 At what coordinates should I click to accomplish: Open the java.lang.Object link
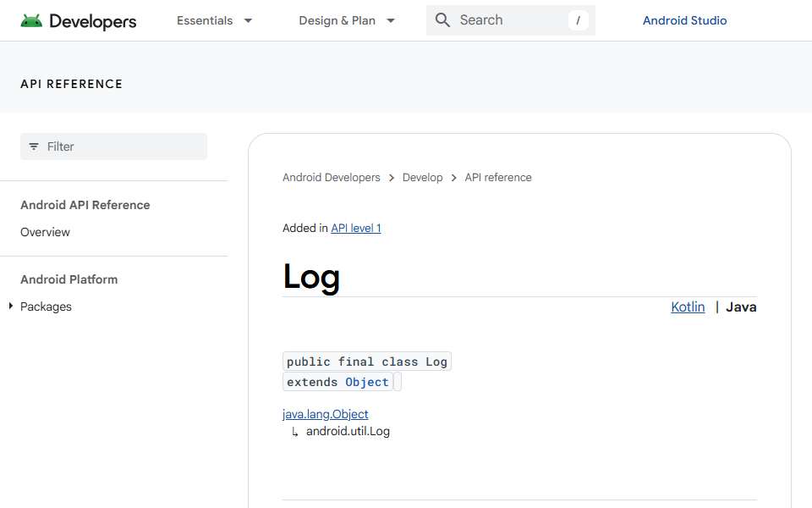click(x=325, y=414)
